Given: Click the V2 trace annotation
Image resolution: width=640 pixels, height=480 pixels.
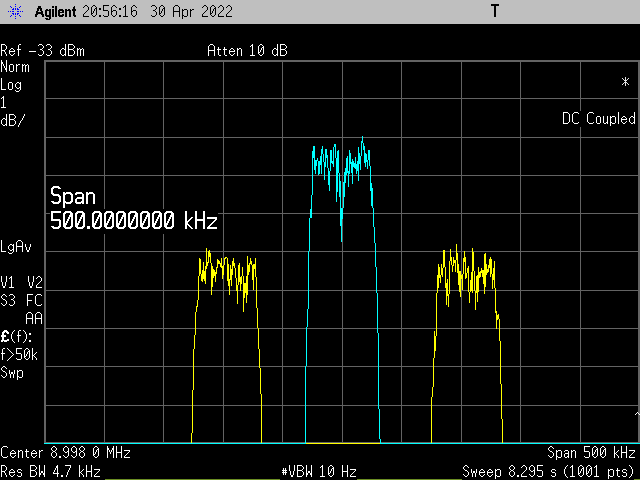Looking at the screenshot, I should (x=35, y=282).
